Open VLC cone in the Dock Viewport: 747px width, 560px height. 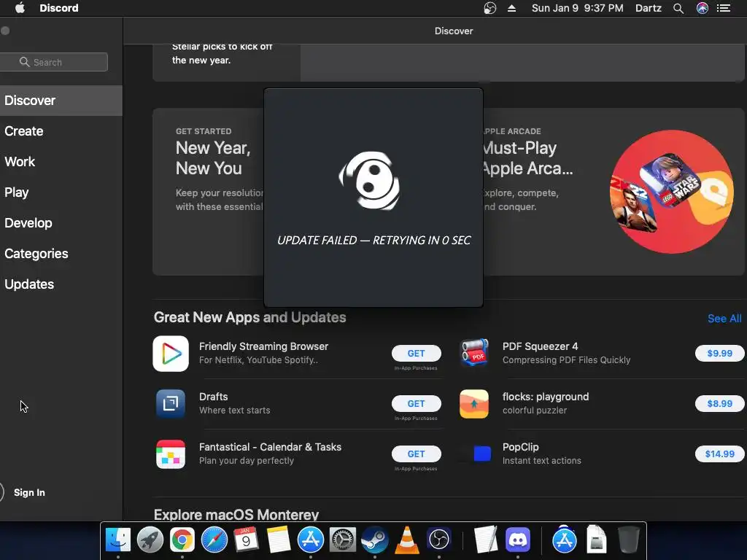(x=407, y=540)
